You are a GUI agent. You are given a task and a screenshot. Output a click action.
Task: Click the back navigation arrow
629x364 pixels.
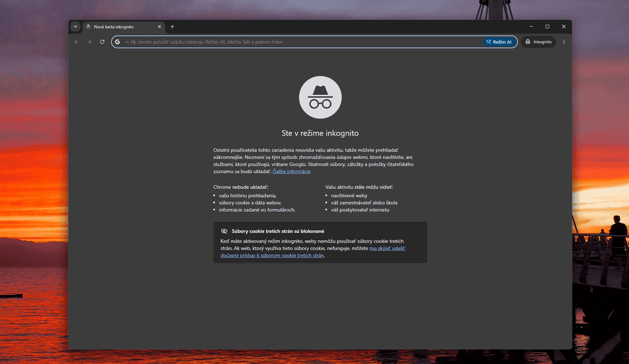[77, 42]
